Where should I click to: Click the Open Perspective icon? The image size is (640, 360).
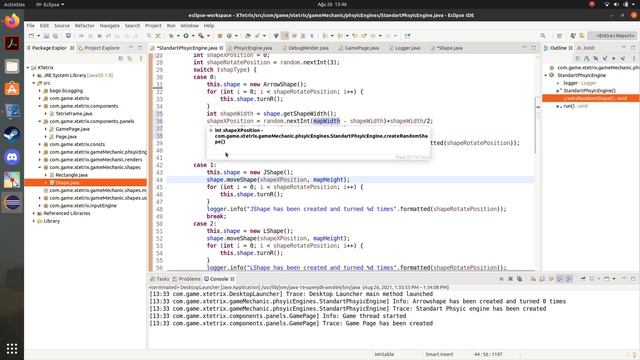pos(560,36)
